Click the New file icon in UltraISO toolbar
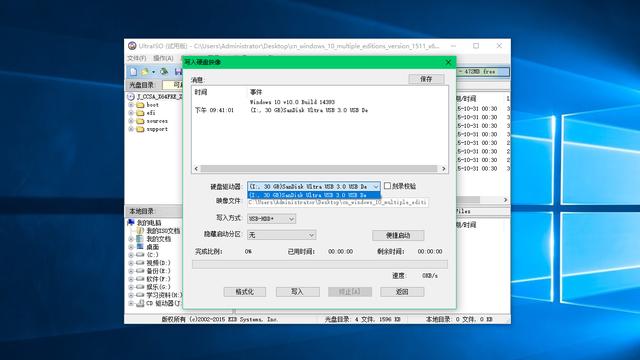The width and height of the screenshot is (640, 360). (133, 72)
